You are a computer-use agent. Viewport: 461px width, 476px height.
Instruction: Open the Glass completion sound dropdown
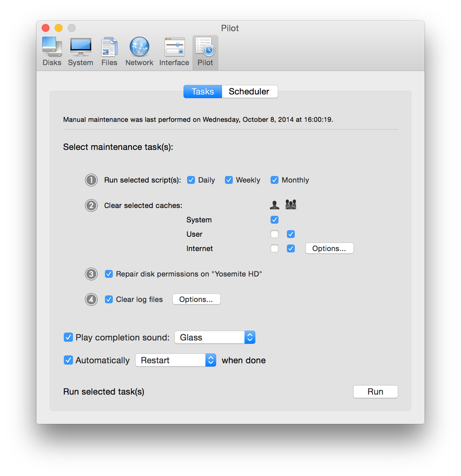click(x=215, y=337)
